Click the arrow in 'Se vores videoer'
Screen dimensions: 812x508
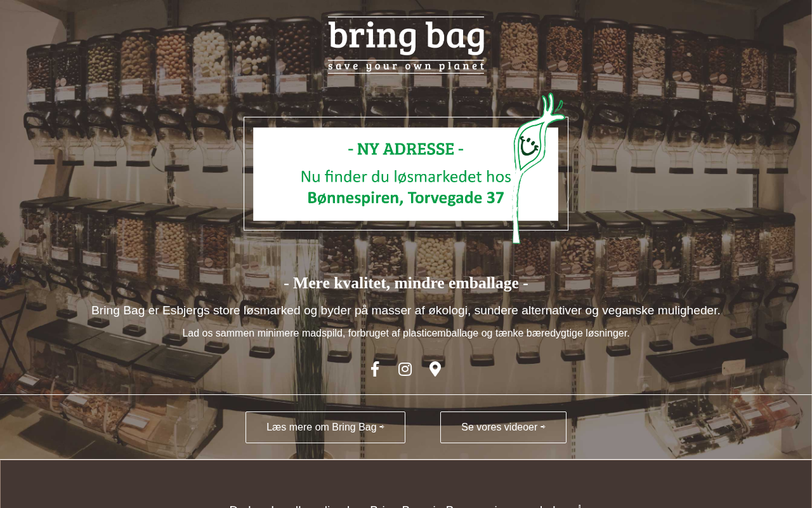point(543,427)
